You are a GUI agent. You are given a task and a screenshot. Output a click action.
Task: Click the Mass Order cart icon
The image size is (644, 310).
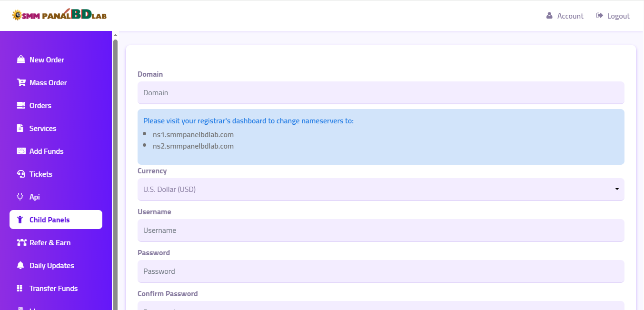(x=21, y=82)
